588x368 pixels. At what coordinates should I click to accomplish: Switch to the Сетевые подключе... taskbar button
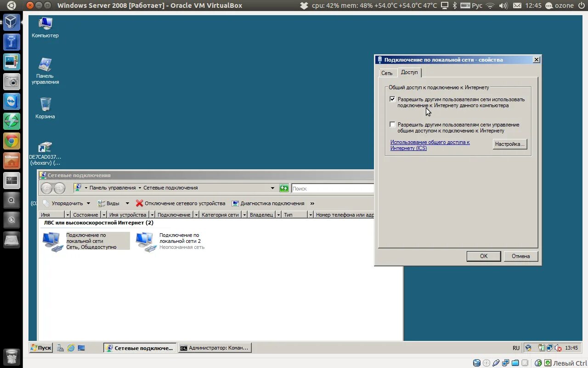coord(140,348)
